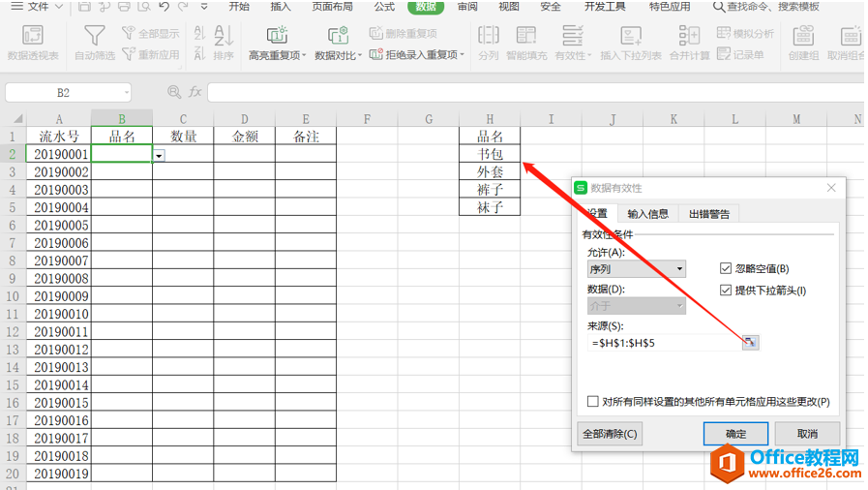Click the Undo arrow icon
Viewport: 868px width, 490px height.
[x=164, y=7]
